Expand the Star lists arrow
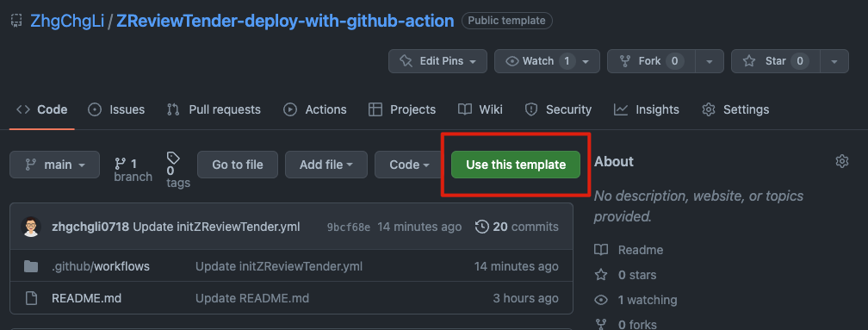 (834, 61)
